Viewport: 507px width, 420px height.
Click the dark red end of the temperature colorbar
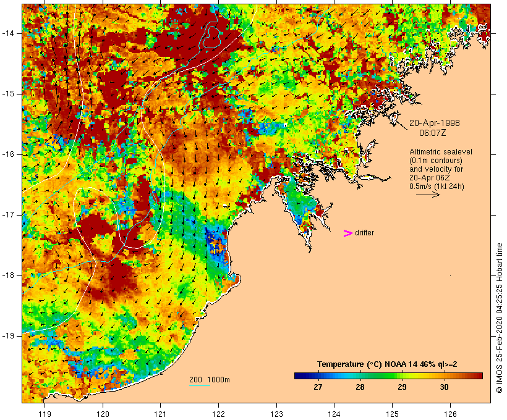pyautogui.click(x=479, y=375)
